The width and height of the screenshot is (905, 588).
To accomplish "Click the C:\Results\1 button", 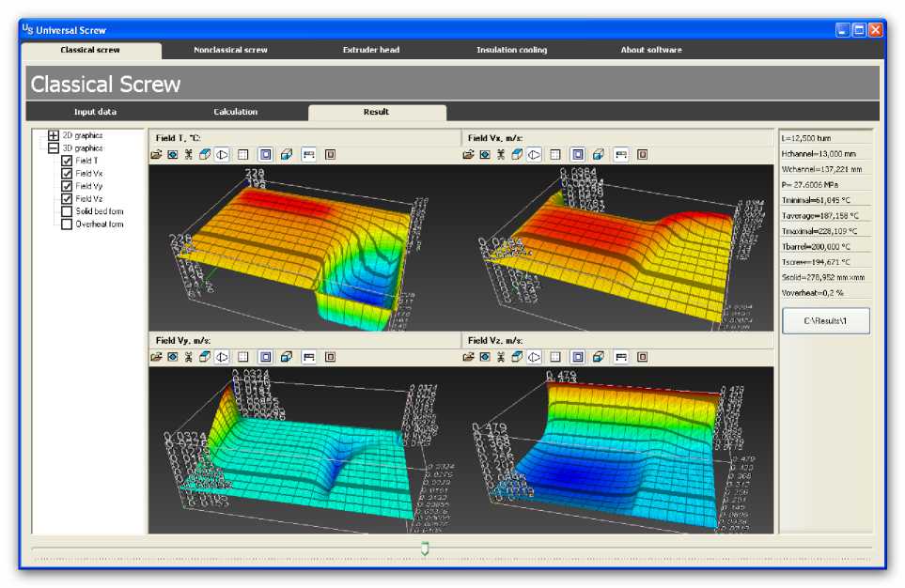I will [826, 321].
